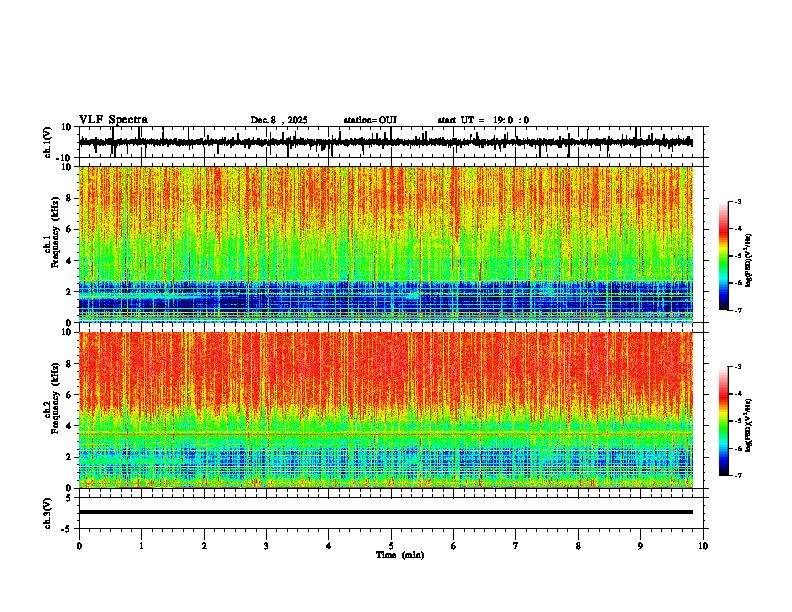792x612 pixels.
Task: Click the "ch.3(V)" axis label
Action: tap(47, 513)
